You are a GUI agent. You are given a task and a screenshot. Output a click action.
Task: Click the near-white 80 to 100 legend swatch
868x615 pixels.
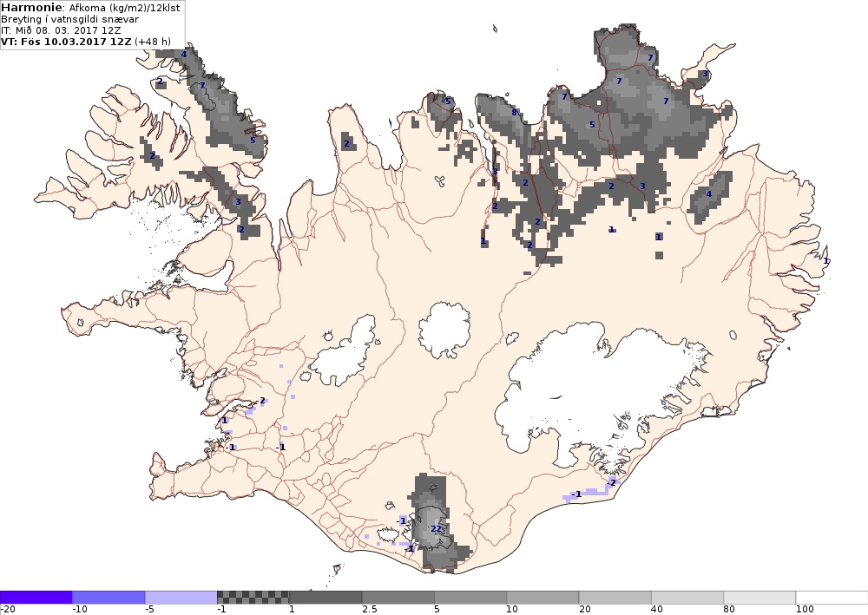pos(759,598)
